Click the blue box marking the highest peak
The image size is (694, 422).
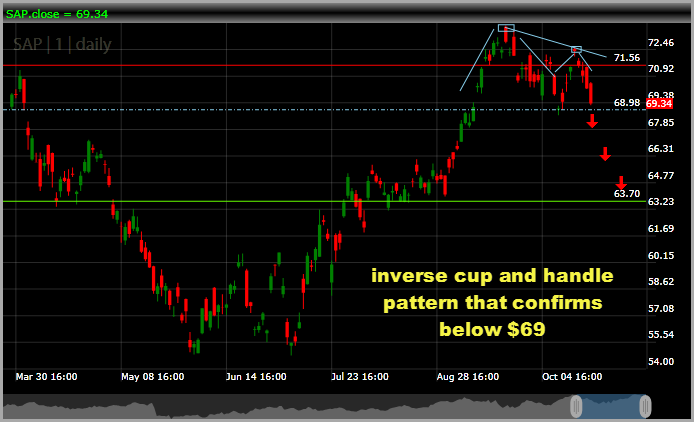505,28
